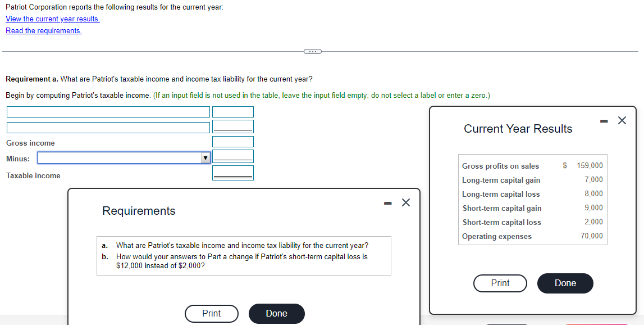Select the Gross profits on sales row label

500,166
